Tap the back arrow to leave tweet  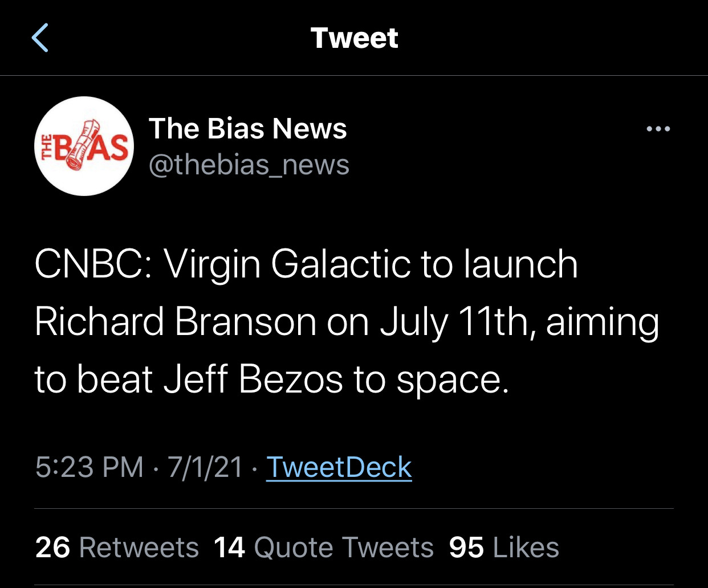coord(40,38)
